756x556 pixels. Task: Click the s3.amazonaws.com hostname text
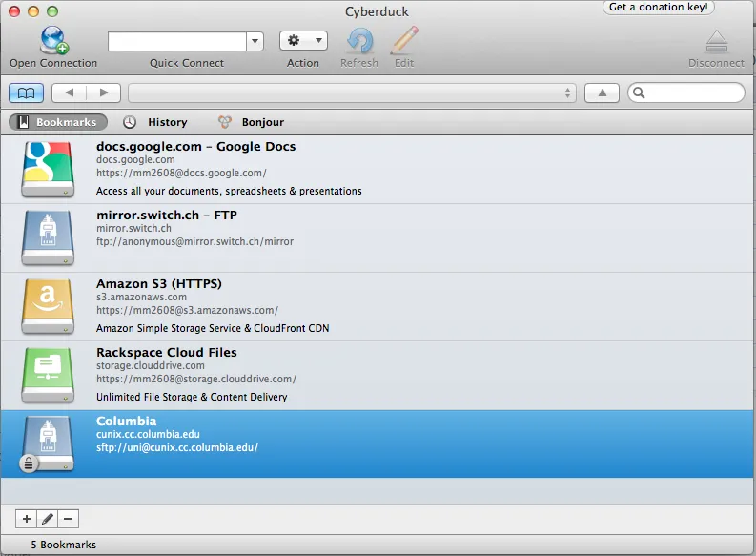(141, 297)
